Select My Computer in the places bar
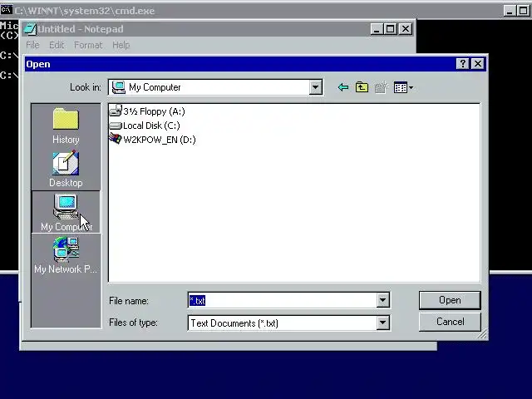Viewport: 532px width, 399px height. coord(66,212)
